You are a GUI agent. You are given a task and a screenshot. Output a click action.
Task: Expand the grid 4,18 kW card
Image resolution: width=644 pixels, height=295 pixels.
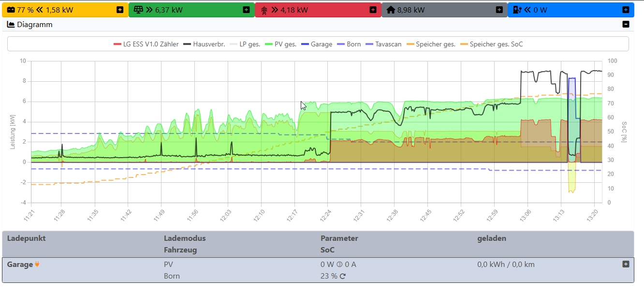373,10
